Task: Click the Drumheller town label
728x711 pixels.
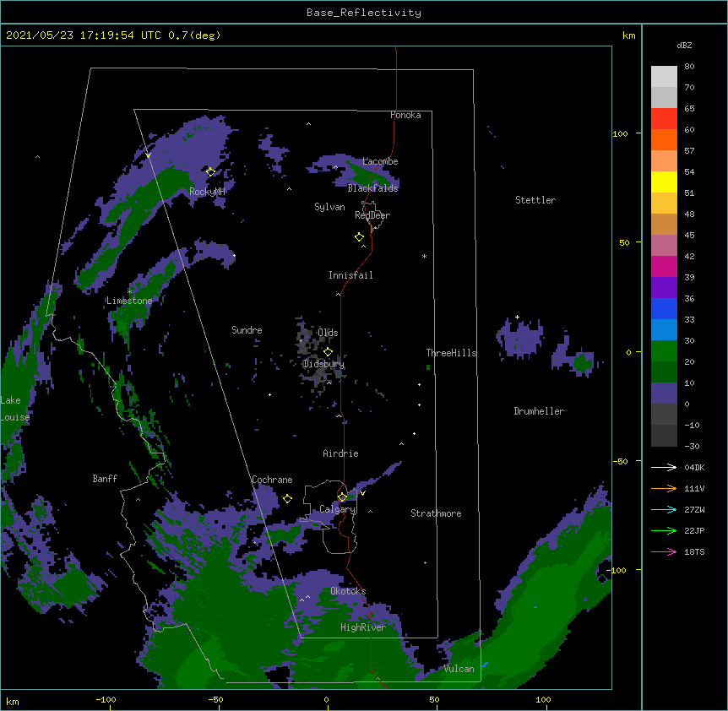Action: click(x=539, y=411)
